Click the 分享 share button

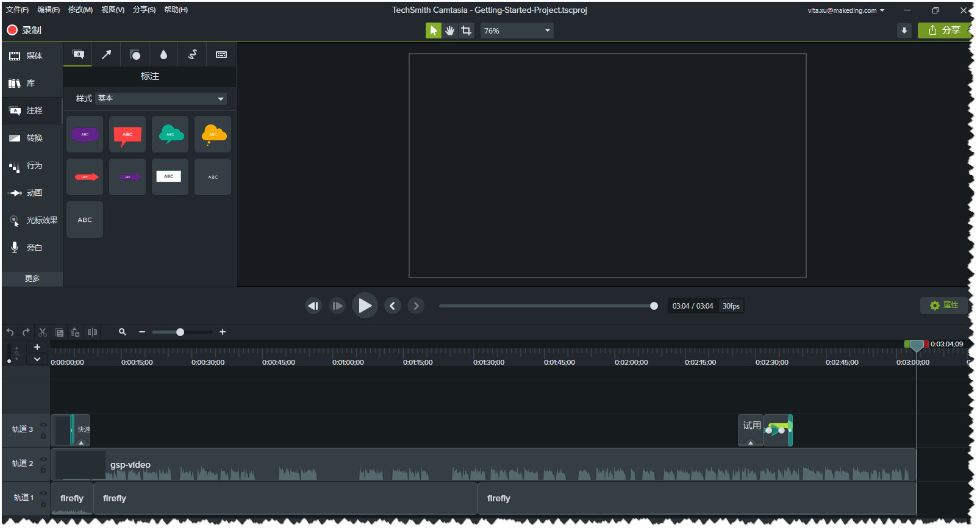(x=944, y=30)
